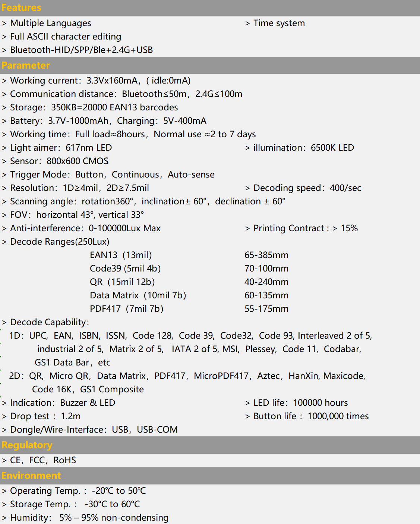Select the Resolution 1D≥4mil line
420x524 pixels.
pos(76,188)
